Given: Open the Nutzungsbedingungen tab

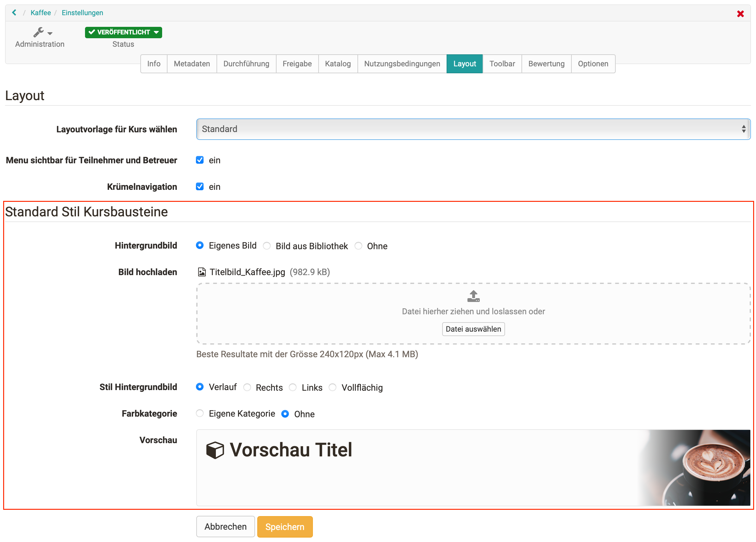Looking at the screenshot, I should click(402, 63).
